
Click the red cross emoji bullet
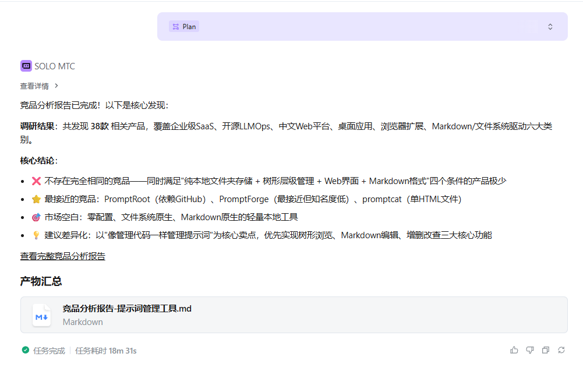tap(36, 181)
